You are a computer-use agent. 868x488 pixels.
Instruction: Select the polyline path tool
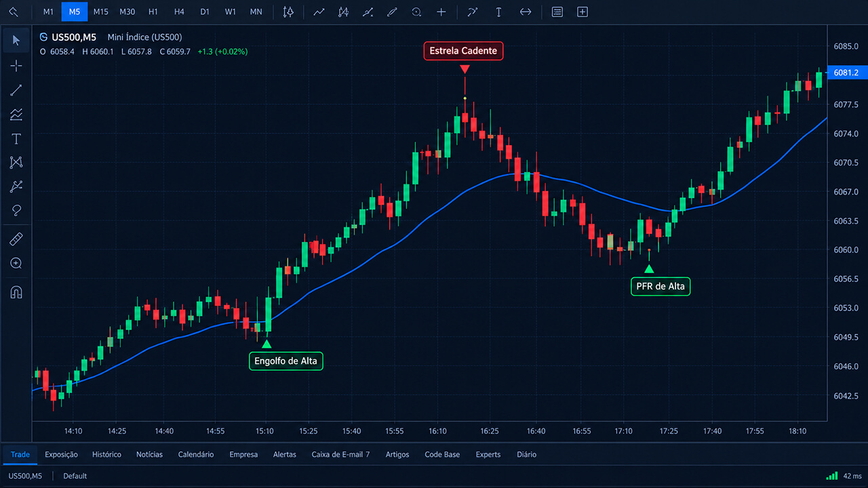pos(16,187)
